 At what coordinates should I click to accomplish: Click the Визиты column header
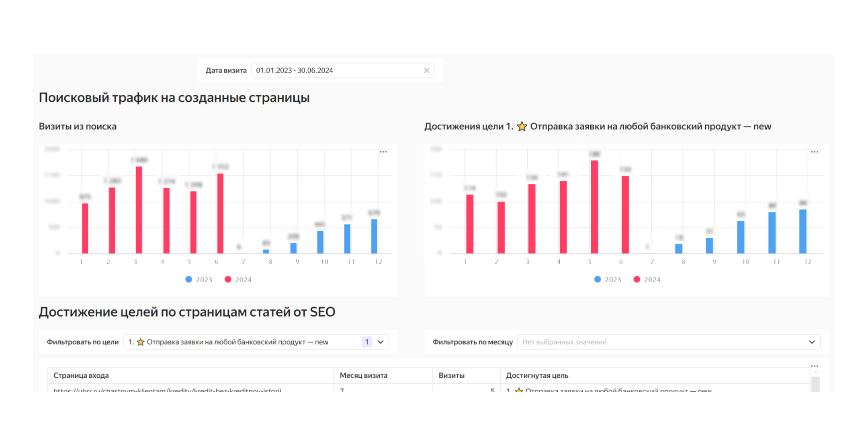point(451,375)
